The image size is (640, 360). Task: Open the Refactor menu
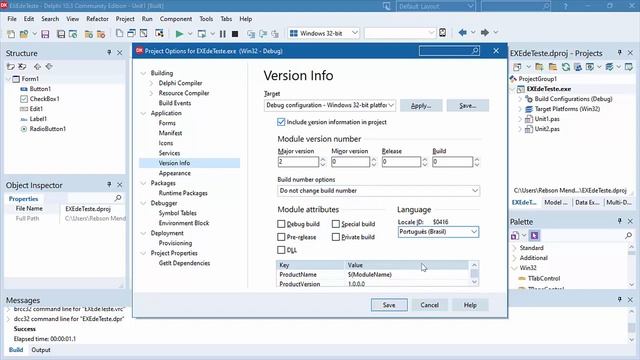[97, 19]
